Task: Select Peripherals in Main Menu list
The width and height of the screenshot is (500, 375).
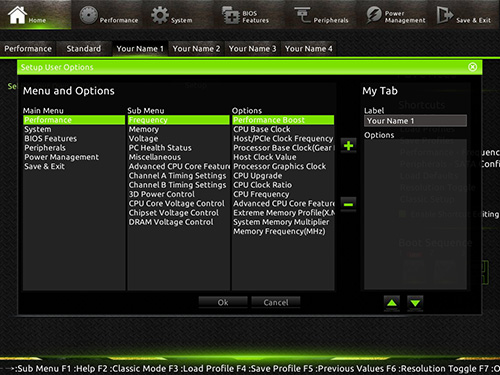Action: click(x=74, y=148)
